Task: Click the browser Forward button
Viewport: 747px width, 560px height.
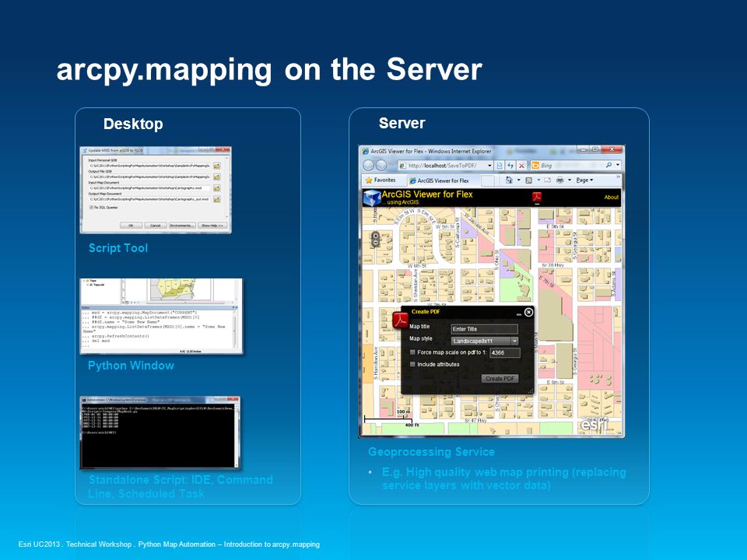Action: [381, 165]
